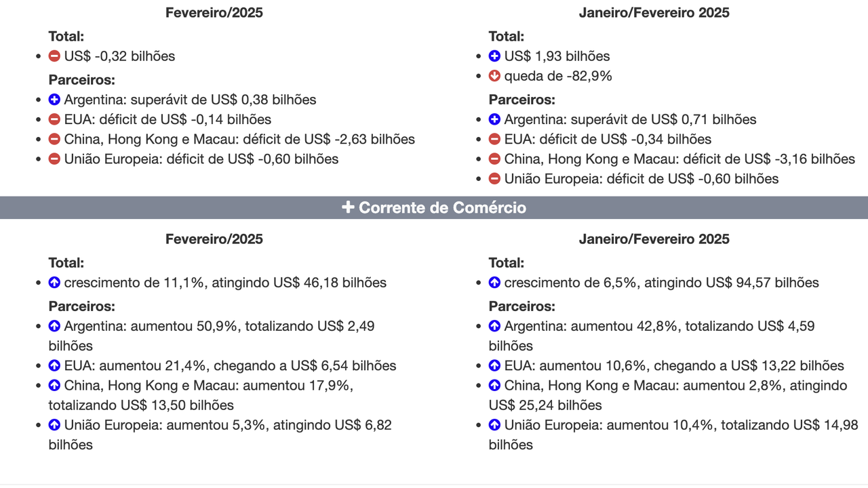Click up-arrow icon beside EUA aumentou 10,6%
Image resolution: width=868 pixels, height=488 pixels.
[x=495, y=366]
